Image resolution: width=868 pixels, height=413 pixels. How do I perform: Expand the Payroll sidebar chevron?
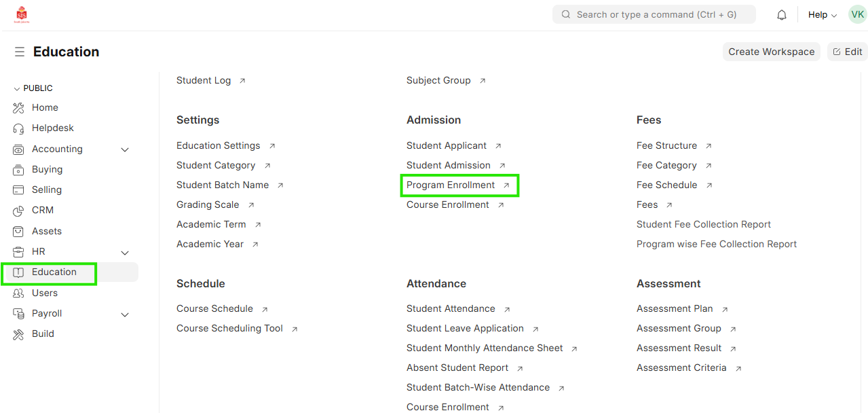pos(125,314)
